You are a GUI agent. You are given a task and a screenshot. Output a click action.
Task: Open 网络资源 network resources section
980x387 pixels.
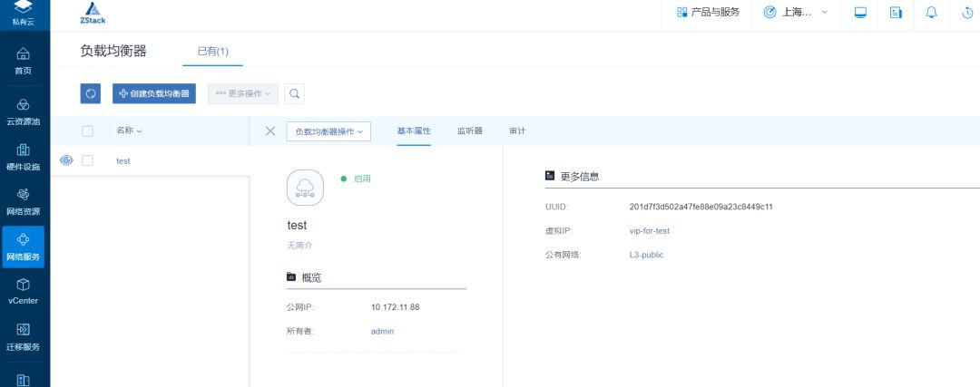pyautogui.click(x=23, y=202)
